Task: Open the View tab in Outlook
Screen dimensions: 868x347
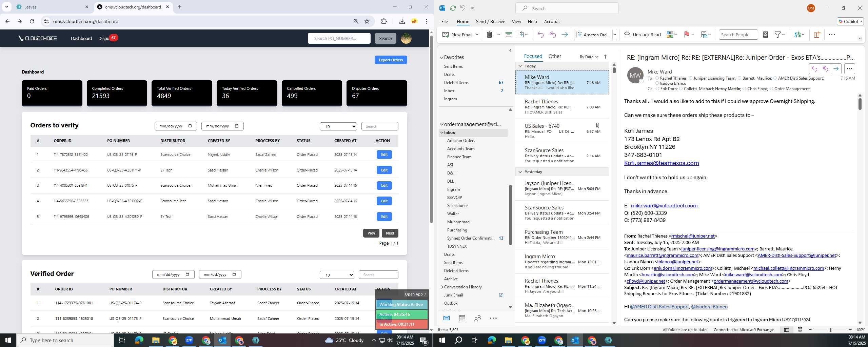Action: click(x=516, y=21)
